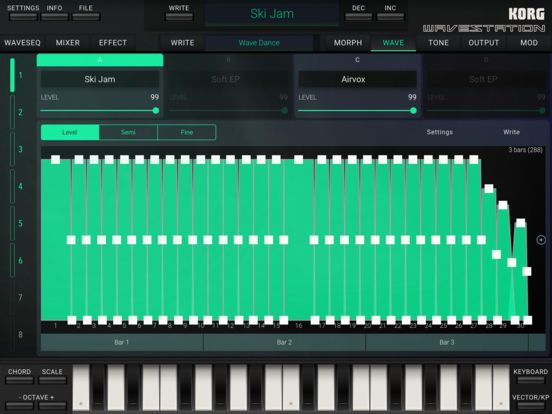
Task: Open the INFO panel
Action: [x=55, y=12]
